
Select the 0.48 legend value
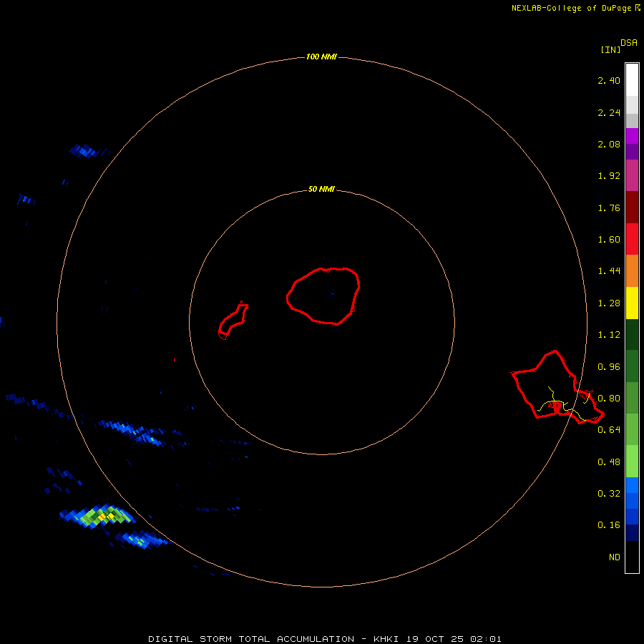click(609, 462)
